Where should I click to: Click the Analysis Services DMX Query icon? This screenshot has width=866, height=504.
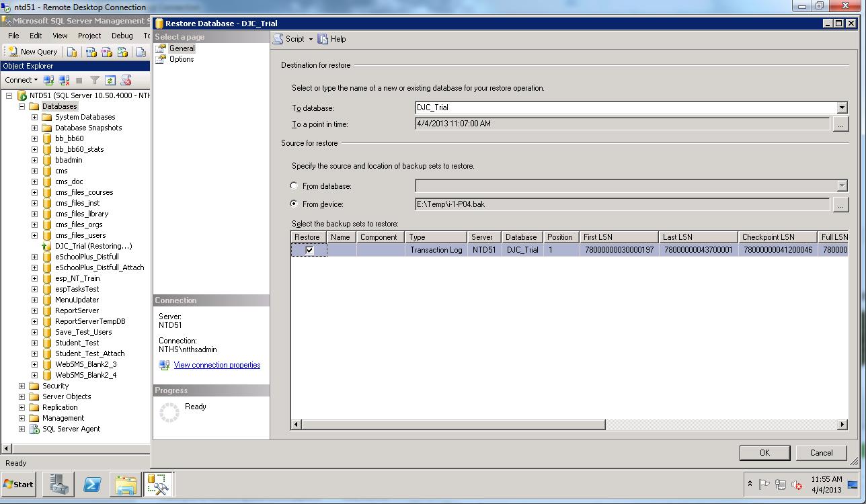tap(106, 52)
